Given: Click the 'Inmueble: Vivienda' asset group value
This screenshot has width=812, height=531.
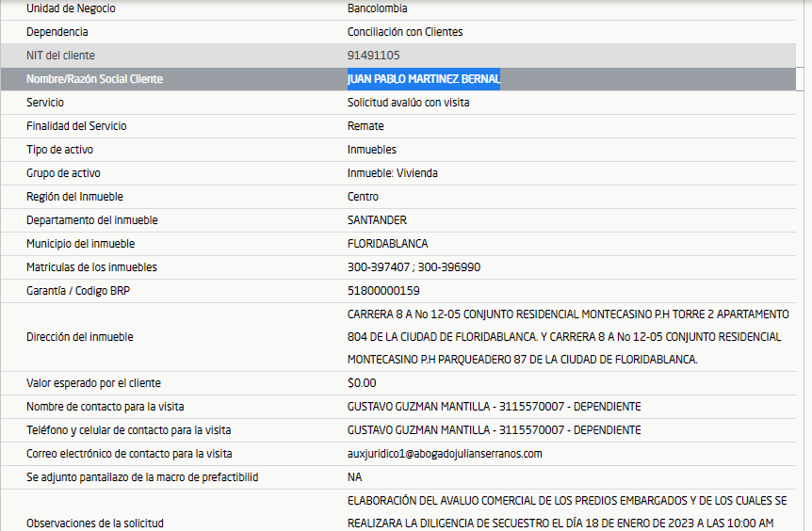Looking at the screenshot, I should 392,173.
